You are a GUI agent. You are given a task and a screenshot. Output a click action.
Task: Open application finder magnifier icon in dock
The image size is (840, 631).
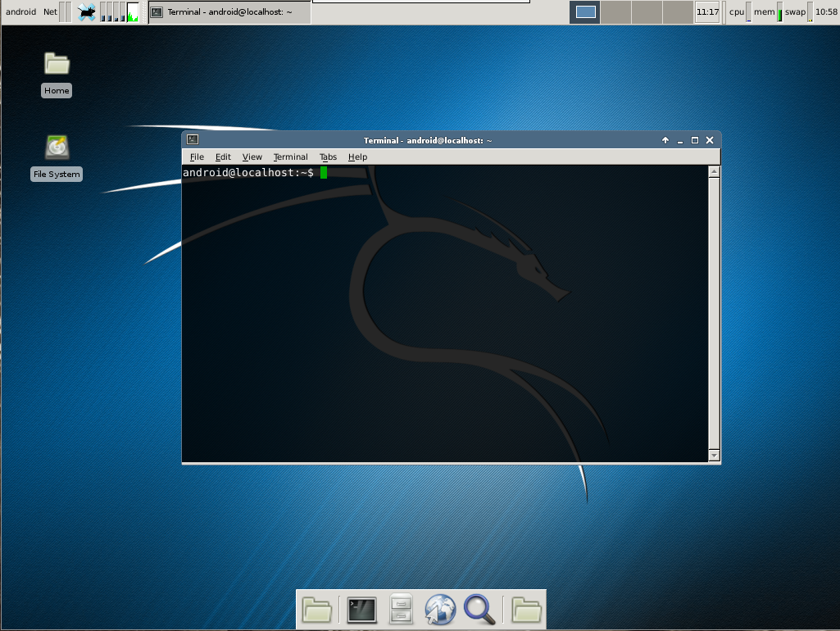pos(479,610)
